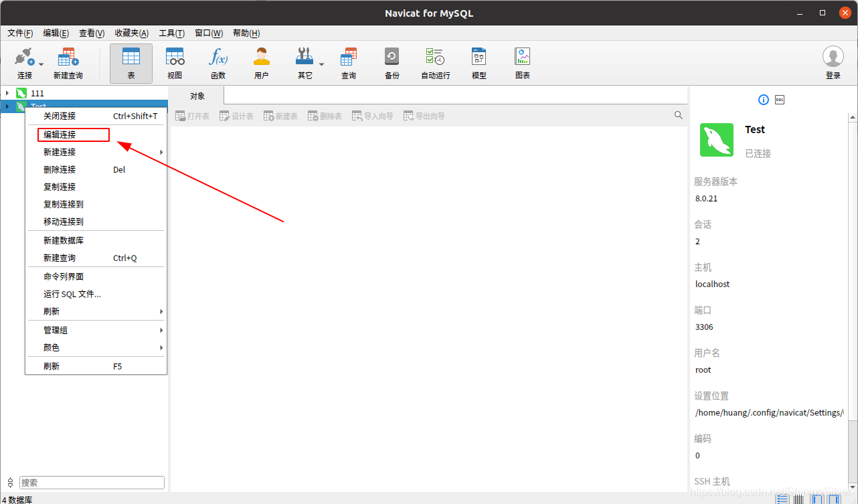858x504 pixels.
Task: Show the info panel via the blue i icon
Action: (764, 100)
